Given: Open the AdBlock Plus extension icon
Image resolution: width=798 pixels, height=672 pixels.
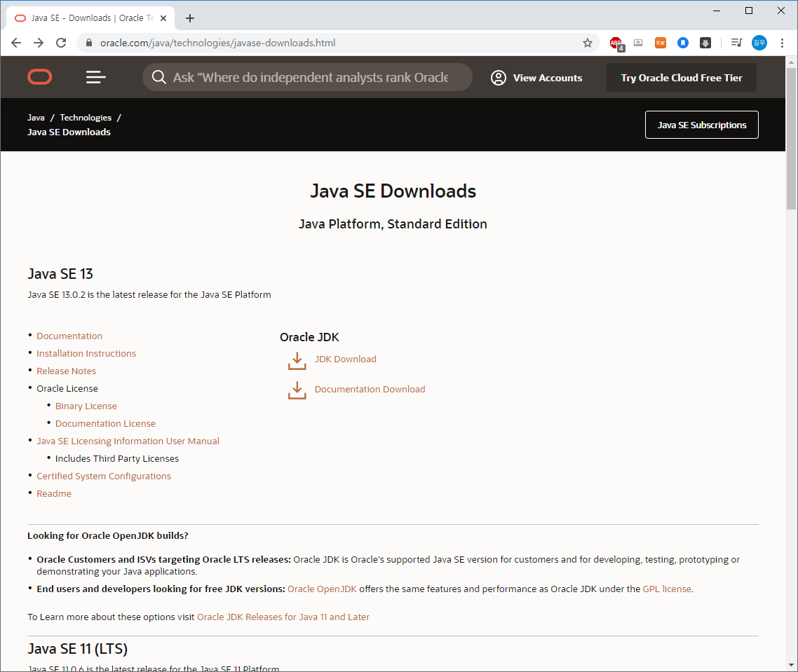Looking at the screenshot, I should click(616, 43).
